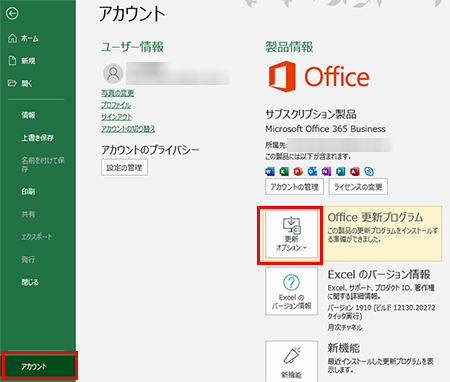Click the Excel のバージョン情報 button
Viewport: 450px width, 382px height.
pos(292,291)
